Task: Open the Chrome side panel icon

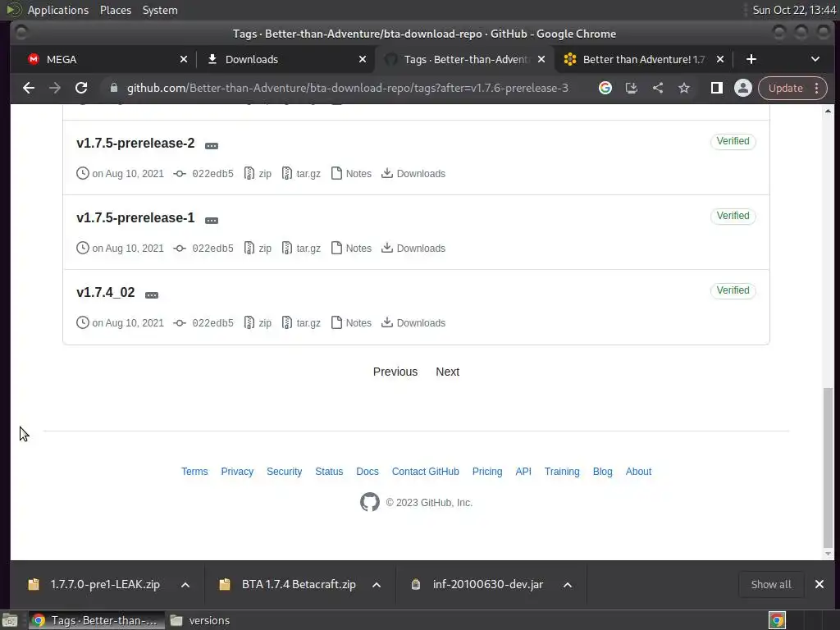Action: 716,88
